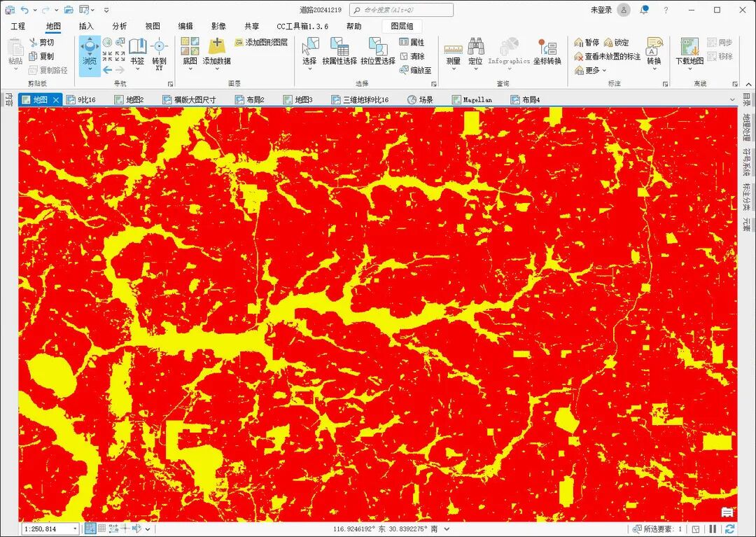756x537 pixels.
Task: Open the help question mark button
Action: 666,10
